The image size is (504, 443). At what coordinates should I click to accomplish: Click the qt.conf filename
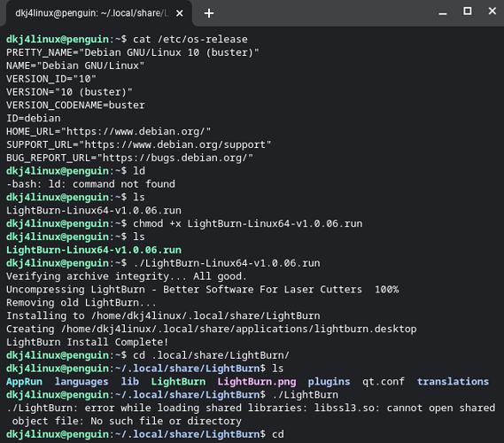[x=384, y=382]
